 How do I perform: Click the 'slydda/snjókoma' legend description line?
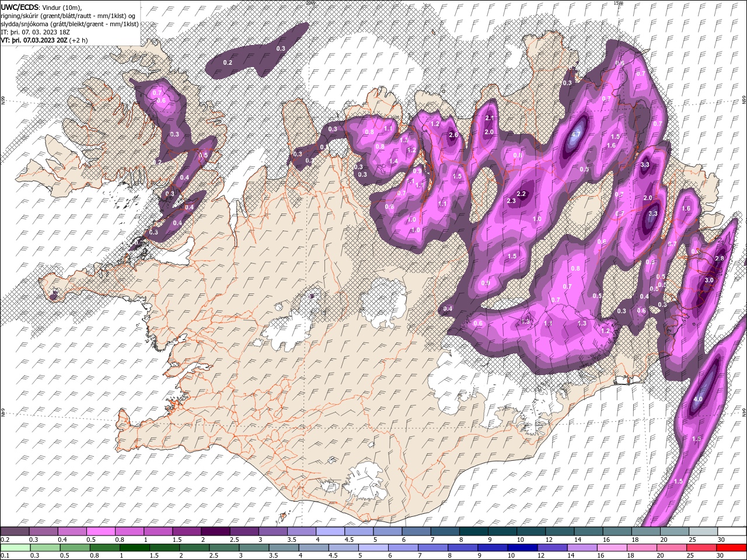70,24
